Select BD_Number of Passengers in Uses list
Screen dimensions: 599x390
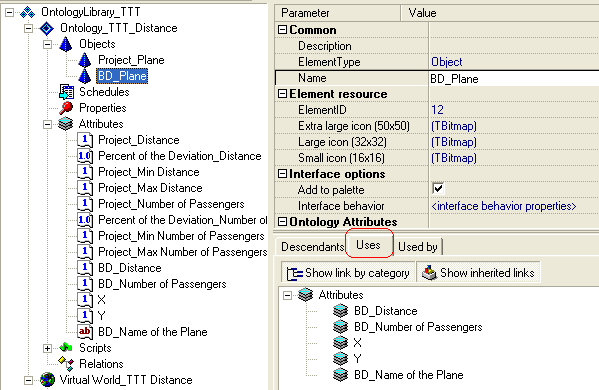click(418, 327)
